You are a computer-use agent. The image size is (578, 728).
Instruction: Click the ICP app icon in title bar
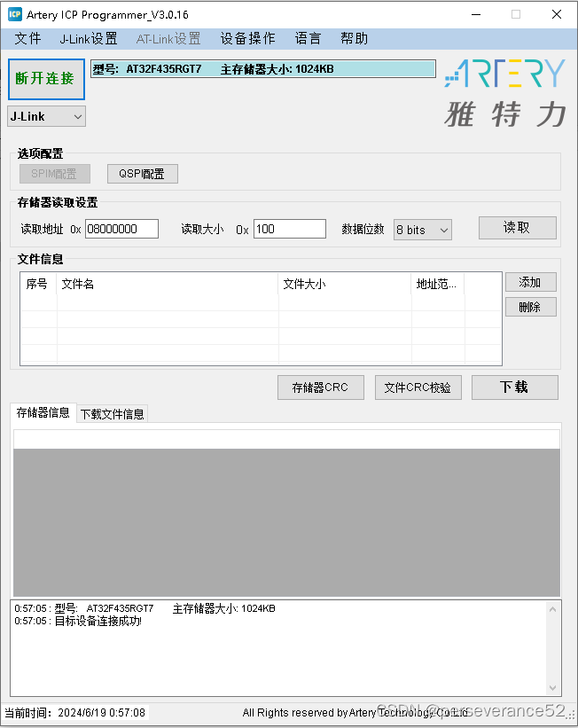[15, 14]
